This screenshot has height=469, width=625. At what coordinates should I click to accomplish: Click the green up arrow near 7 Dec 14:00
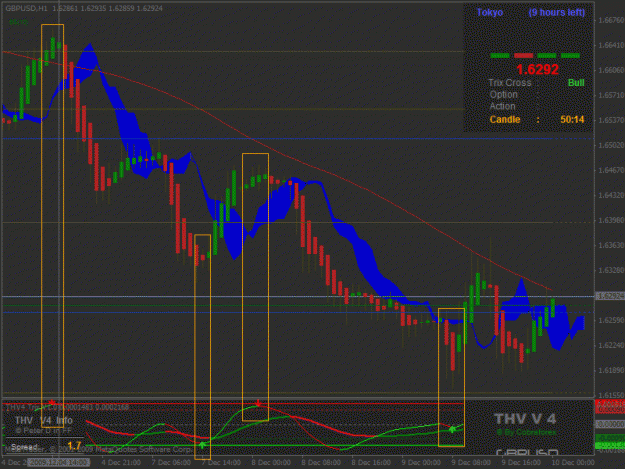(x=202, y=445)
